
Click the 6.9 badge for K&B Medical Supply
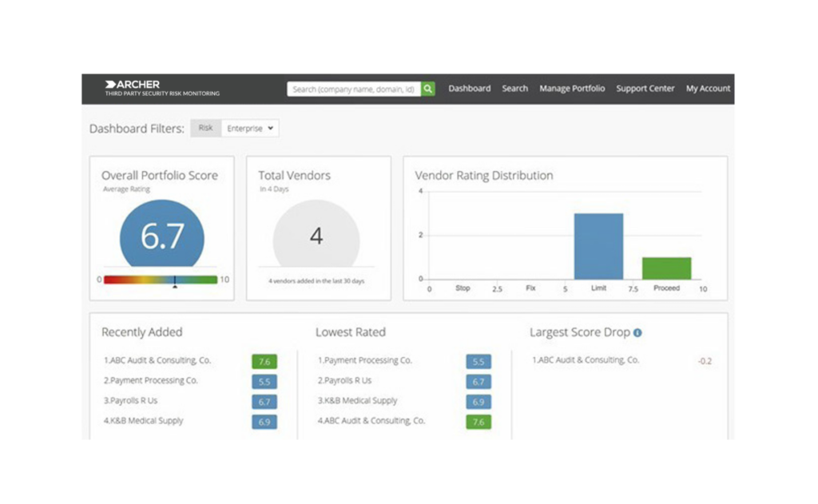click(x=264, y=422)
